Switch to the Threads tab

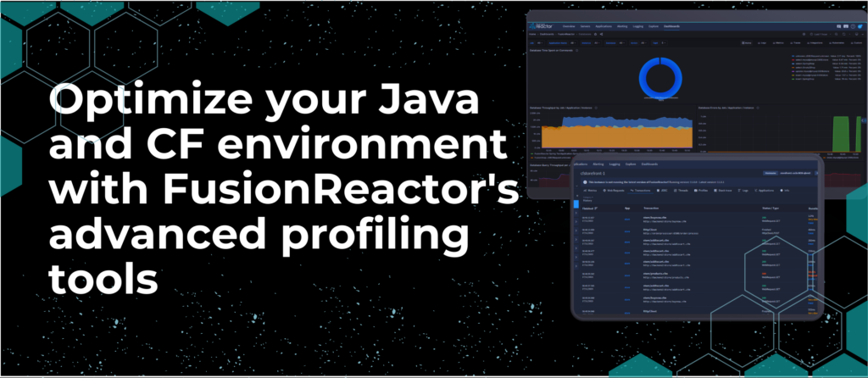[x=681, y=191]
